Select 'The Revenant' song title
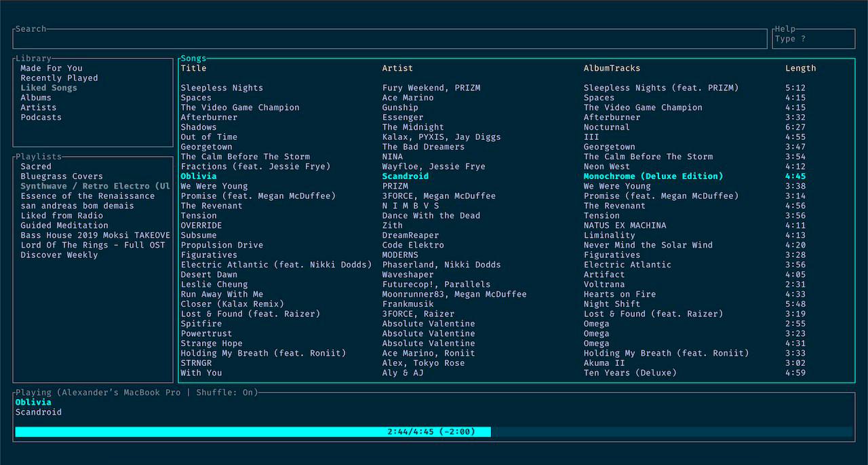 click(212, 206)
